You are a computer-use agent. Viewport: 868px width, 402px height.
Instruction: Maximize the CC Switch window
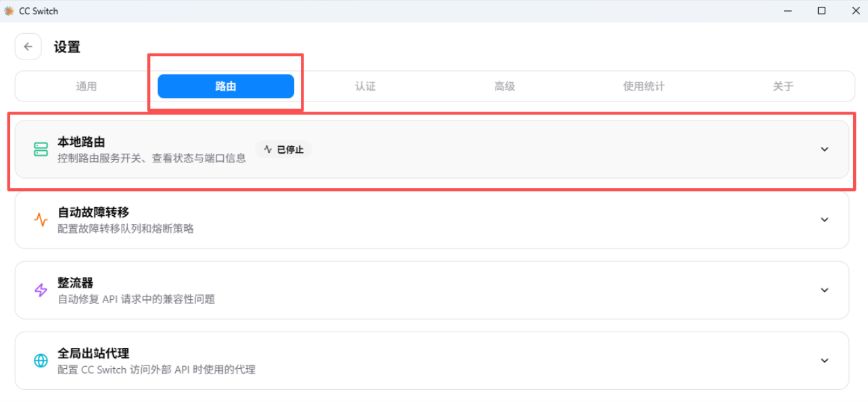click(821, 11)
